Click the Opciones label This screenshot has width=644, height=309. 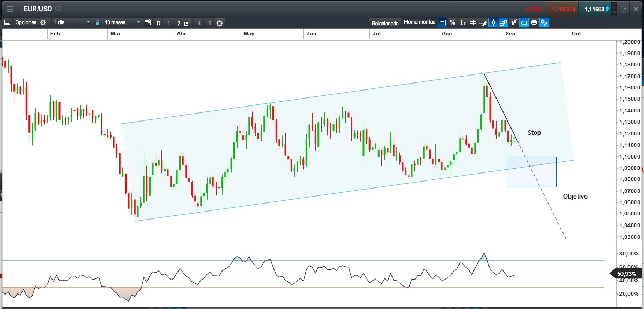tap(25, 23)
